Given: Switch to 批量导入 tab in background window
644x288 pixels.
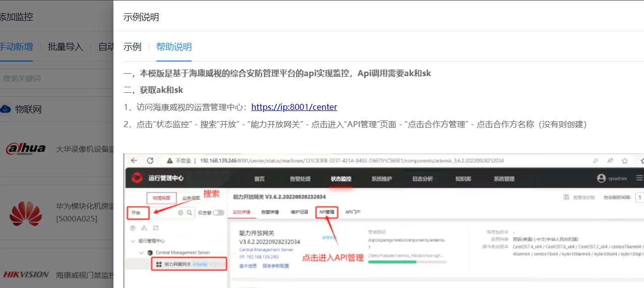Looking at the screenshot, I should 66,47.
